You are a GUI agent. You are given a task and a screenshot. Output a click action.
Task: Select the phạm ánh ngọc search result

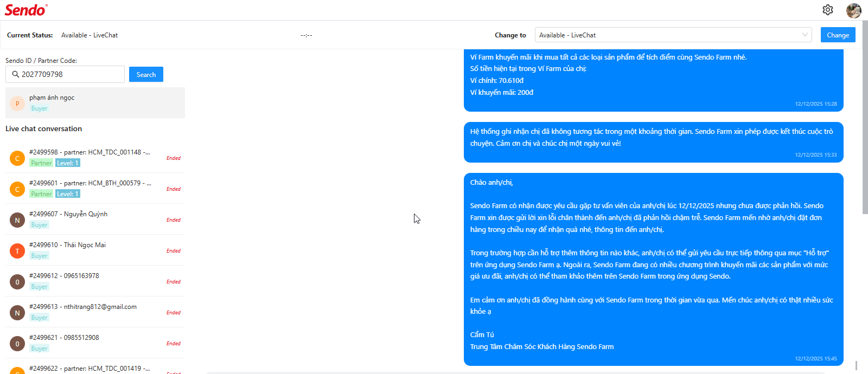click(95, 102)
